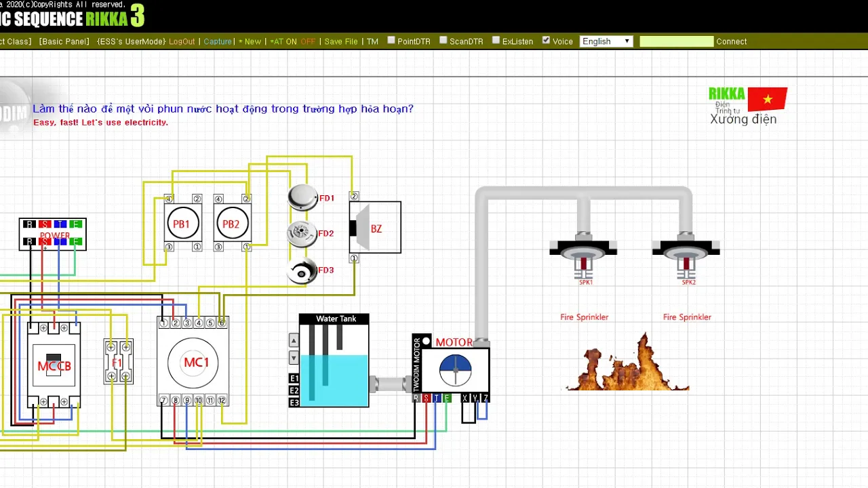Click the 'Easy, fast! Let's use electricity.' text
Image resolution: width=868 pixels, height=488 pixels.
100,123
